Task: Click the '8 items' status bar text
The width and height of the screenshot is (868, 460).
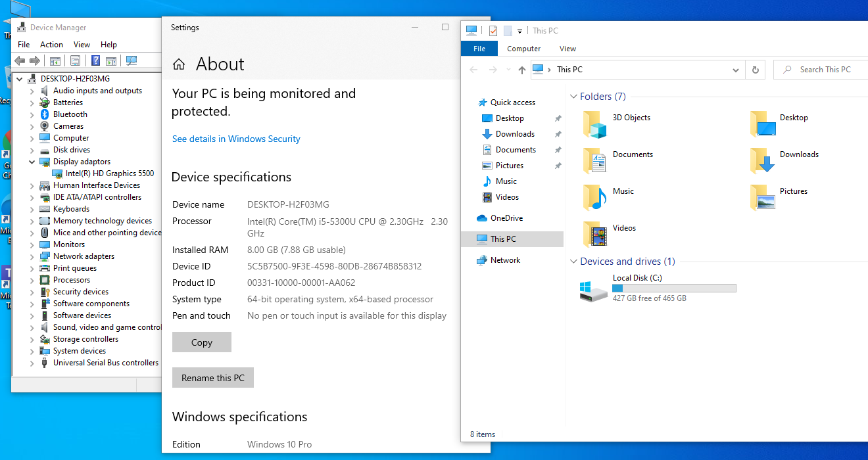Action: (x=483, y=434)
